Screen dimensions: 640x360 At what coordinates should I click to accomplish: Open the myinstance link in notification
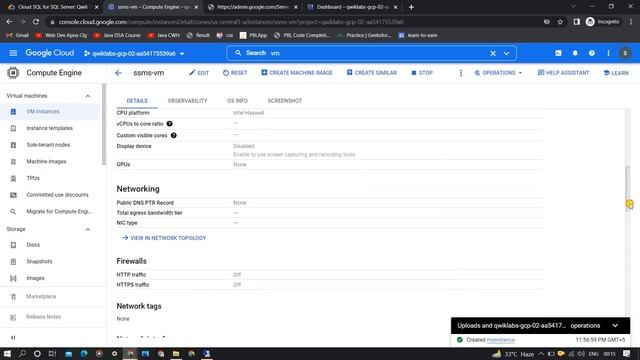(501, 340)
